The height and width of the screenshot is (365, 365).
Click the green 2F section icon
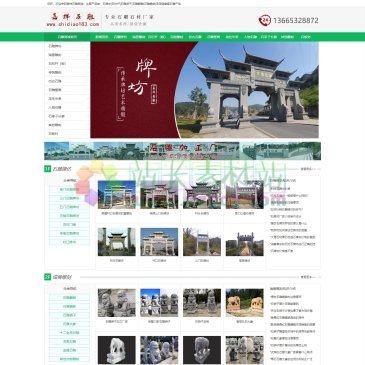click(47, 277)
